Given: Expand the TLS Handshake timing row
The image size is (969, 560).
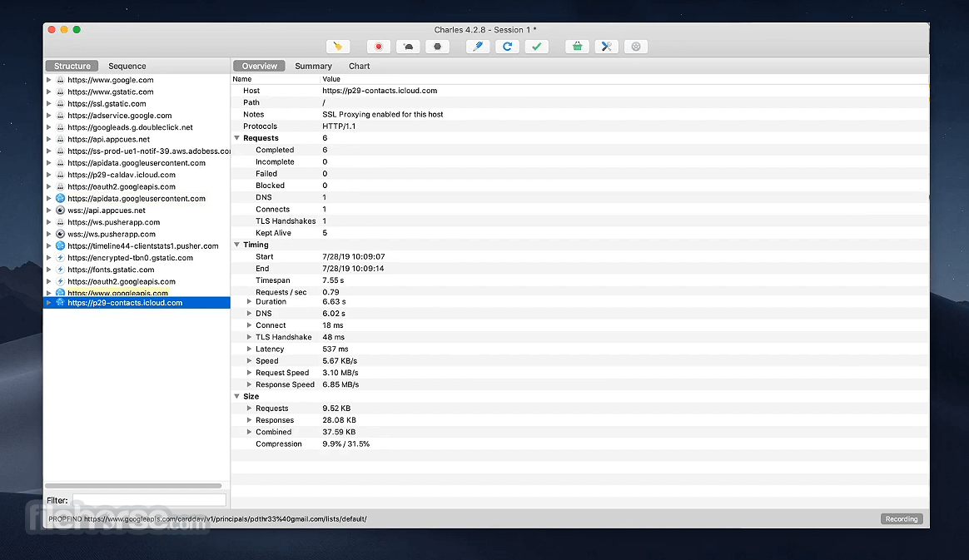Looking at the screenshot, I should pos(249,337).
